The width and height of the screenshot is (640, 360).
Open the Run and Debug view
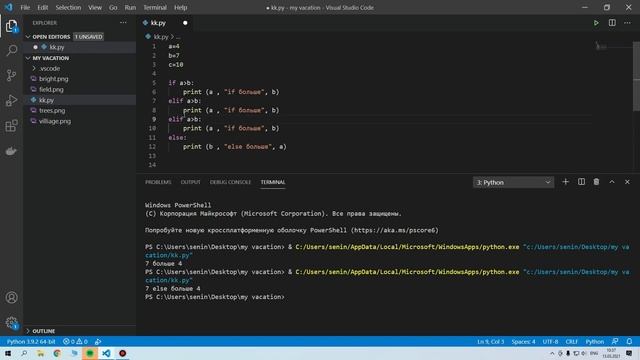[11, 100]
